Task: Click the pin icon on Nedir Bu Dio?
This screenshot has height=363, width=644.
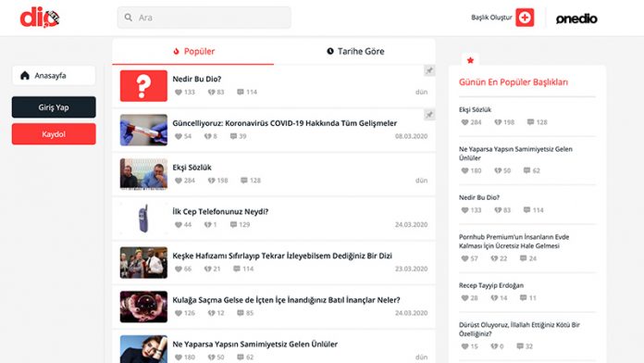Action: tap(429, 70)
